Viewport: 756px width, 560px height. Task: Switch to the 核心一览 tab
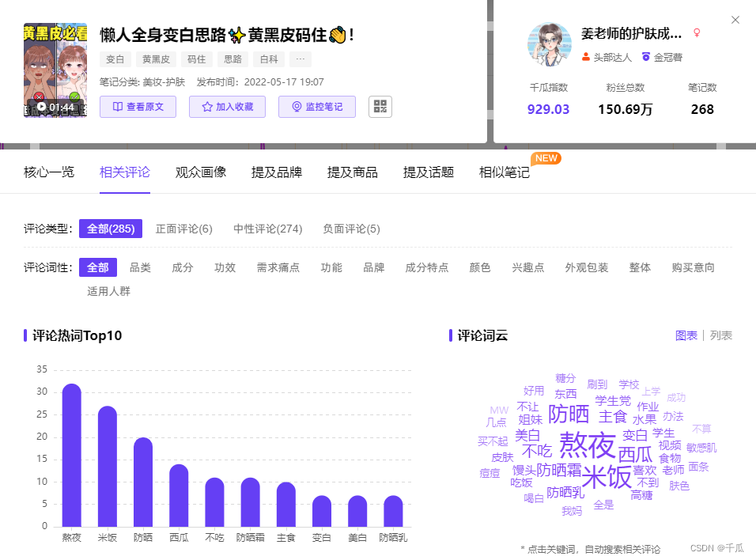coord(49,172)
